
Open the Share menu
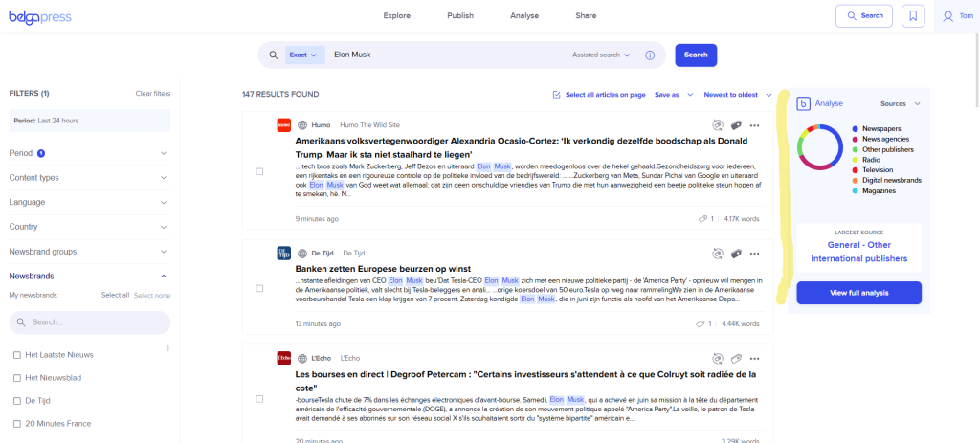pos(586,16)
